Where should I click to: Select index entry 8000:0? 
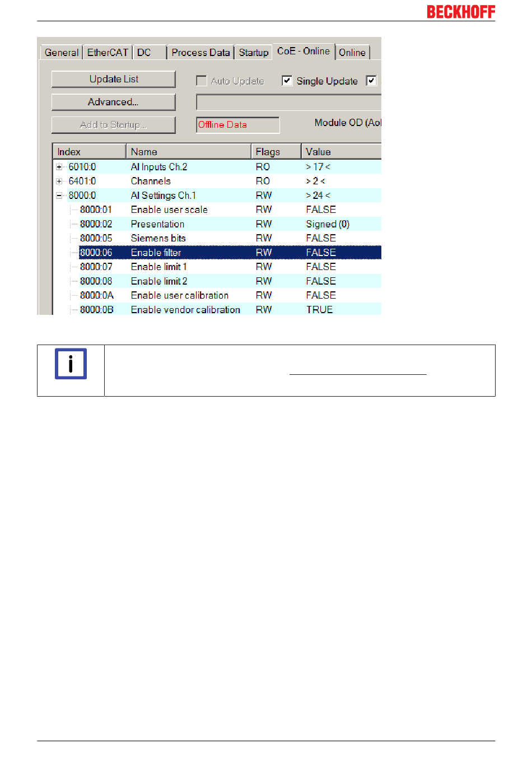click(82, 196)
